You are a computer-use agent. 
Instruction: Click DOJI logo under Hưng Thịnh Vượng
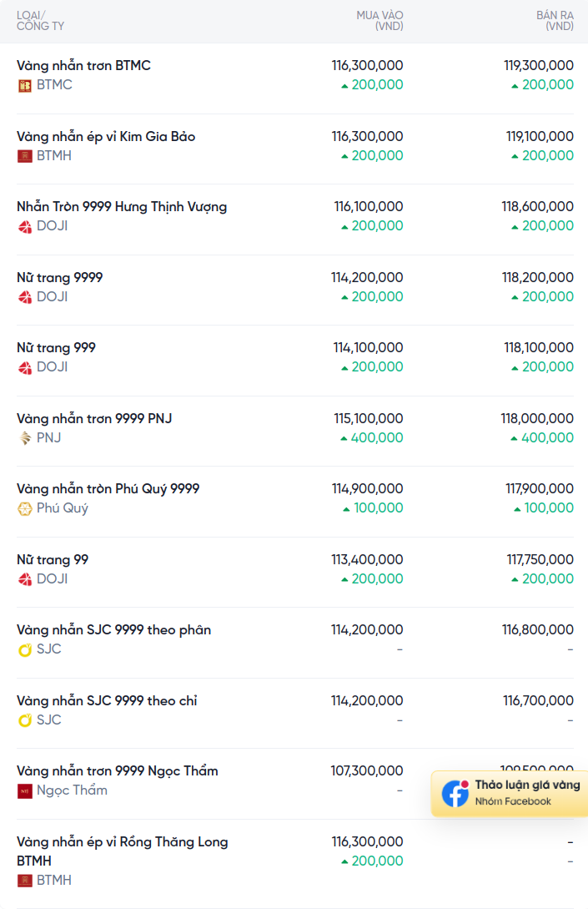(25, 227)
